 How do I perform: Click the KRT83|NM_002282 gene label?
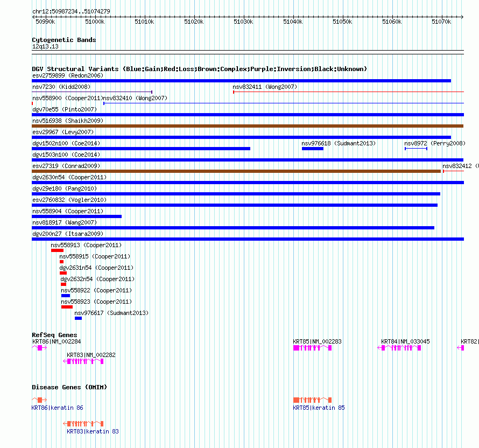point(91,355)
